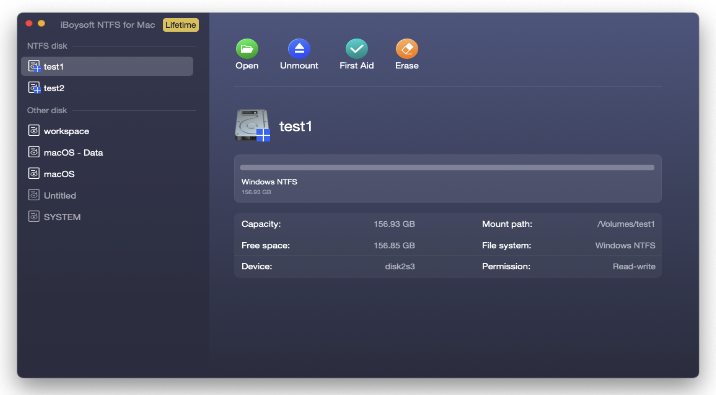716x395 pixels.
Task: Click the test2 disk icon in sidebar
Action: click(34, 88)
